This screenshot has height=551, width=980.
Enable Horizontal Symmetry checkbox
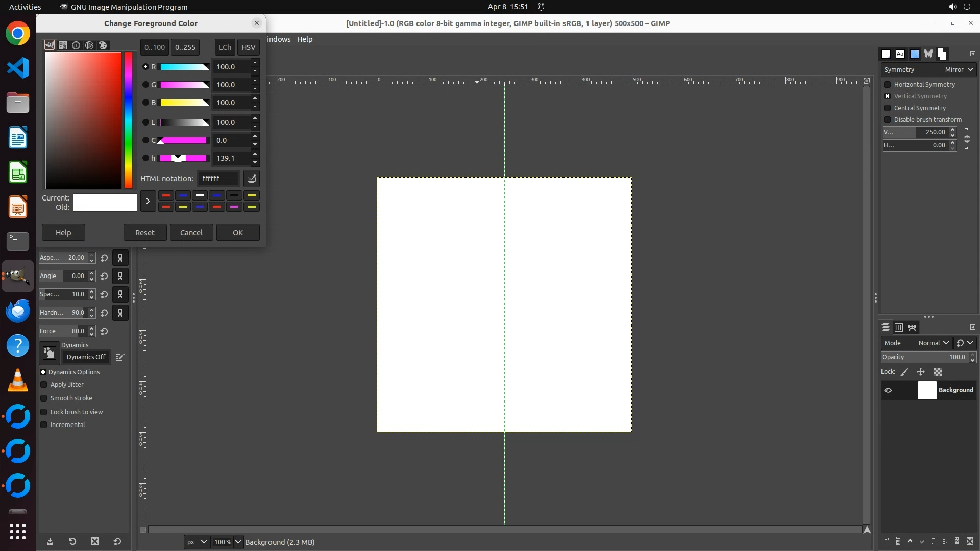pos(888,85)
